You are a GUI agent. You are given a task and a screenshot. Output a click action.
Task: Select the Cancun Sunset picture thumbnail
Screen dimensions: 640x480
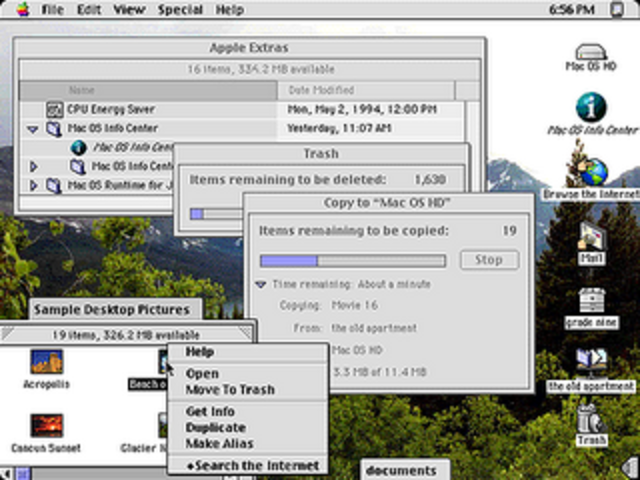[x=47, y=425]
